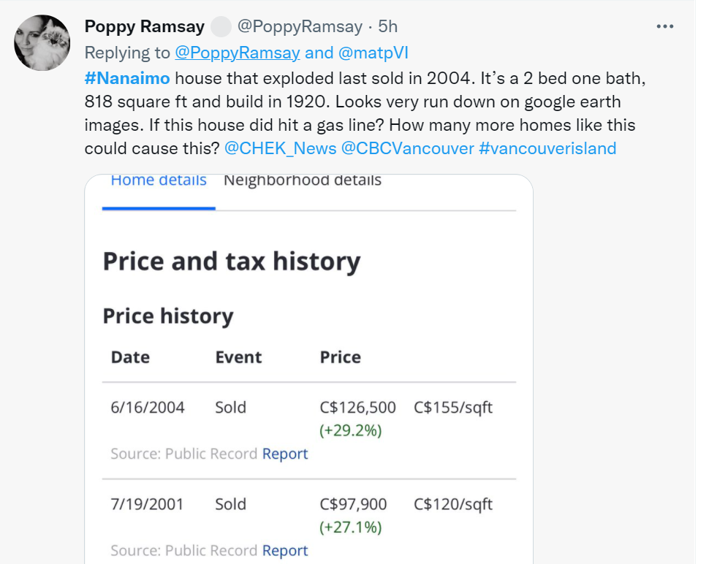The height and width of the screenshot is (564, 728).
Task: Open the @PoppyRamsay handle in the tweet header
Action: point(300,27)
